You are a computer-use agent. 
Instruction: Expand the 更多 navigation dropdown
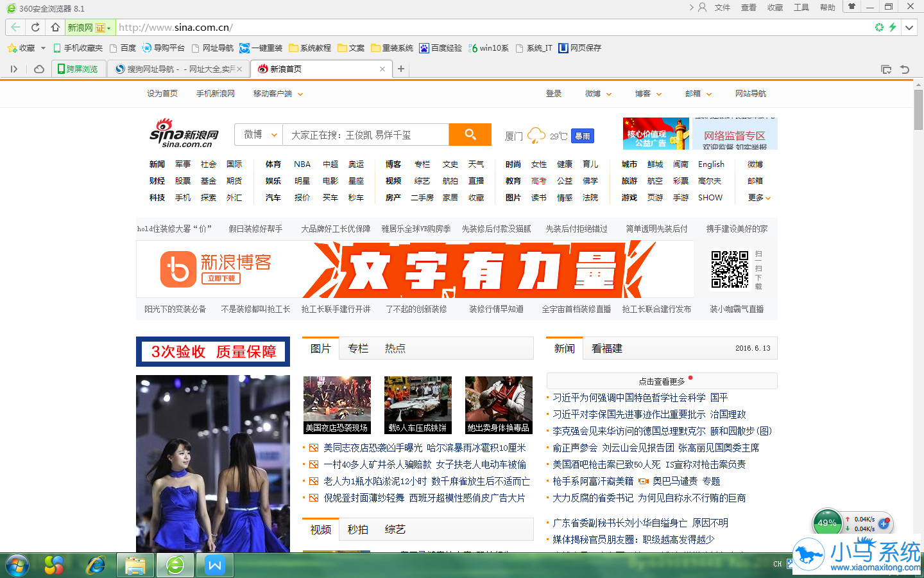759,198
